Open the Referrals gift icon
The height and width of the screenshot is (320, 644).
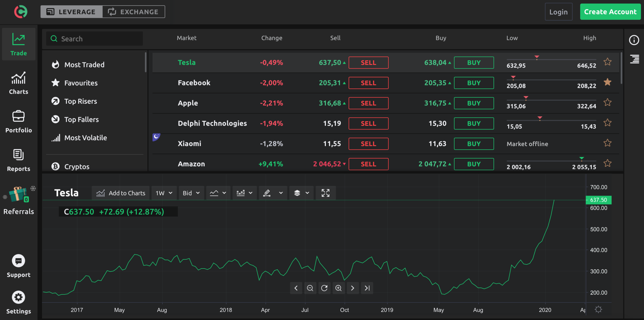pos(19,194)
